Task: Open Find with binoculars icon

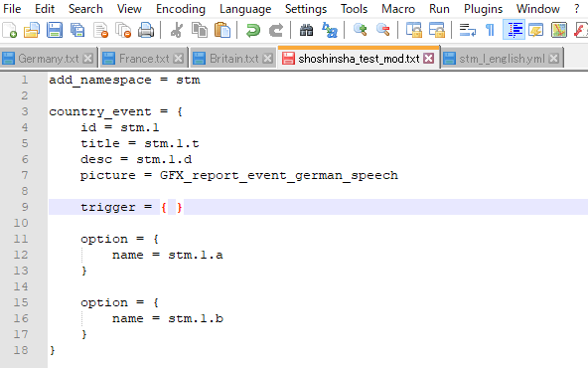Action: tap(306, 30)
